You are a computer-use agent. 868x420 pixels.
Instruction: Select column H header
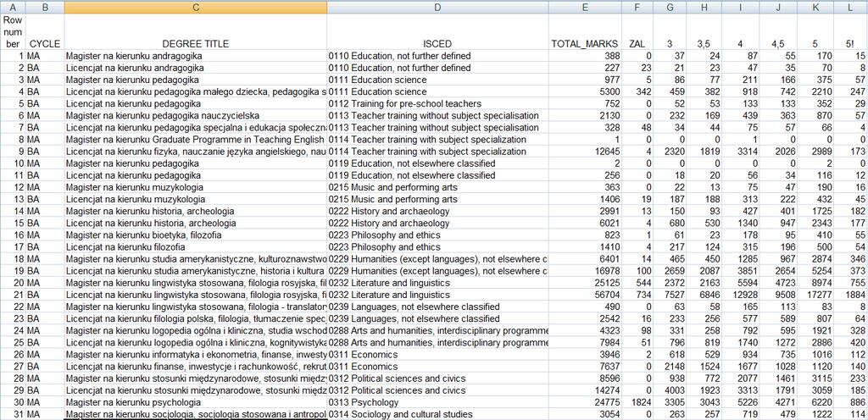click(x=704, y=7)
